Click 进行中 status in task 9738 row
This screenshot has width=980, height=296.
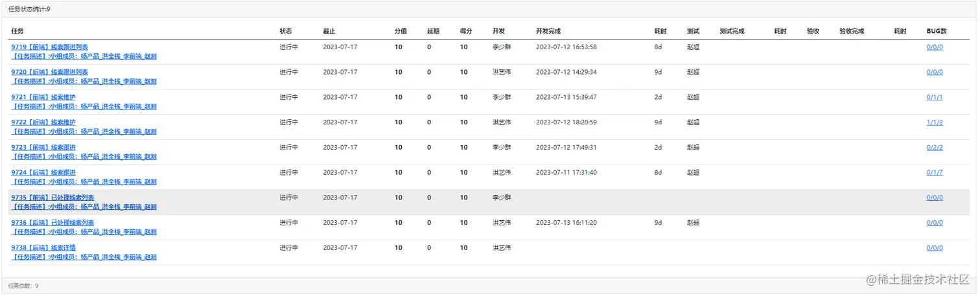[289, 248]
